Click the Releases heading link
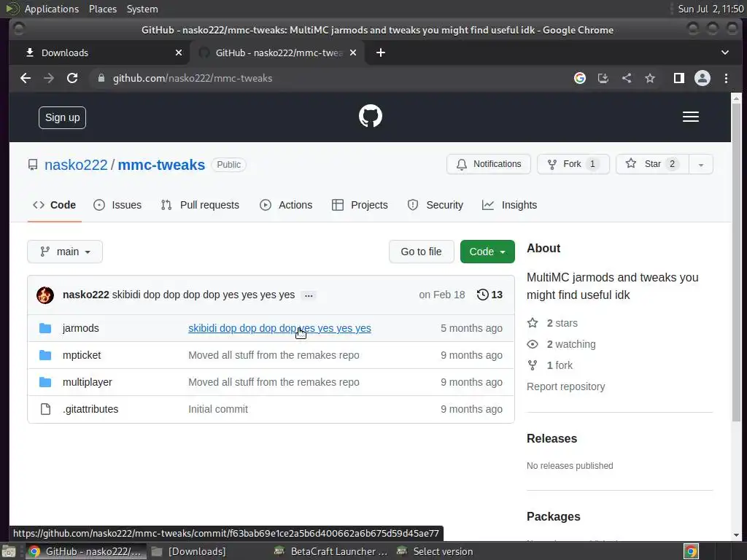Viewport: 747px width, 560px height. pos(551,438)
